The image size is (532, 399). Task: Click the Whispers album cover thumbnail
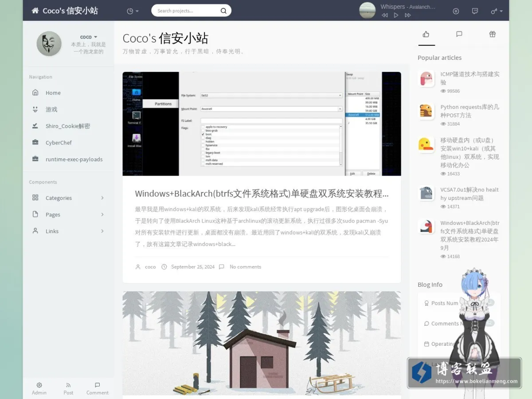click(367, 11)
